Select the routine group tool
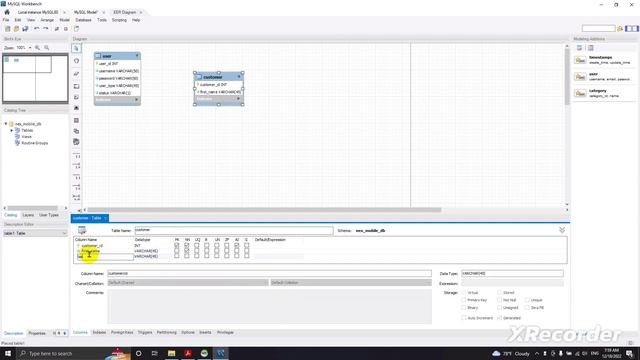This screenshot has width=640, height=360. 76,142
